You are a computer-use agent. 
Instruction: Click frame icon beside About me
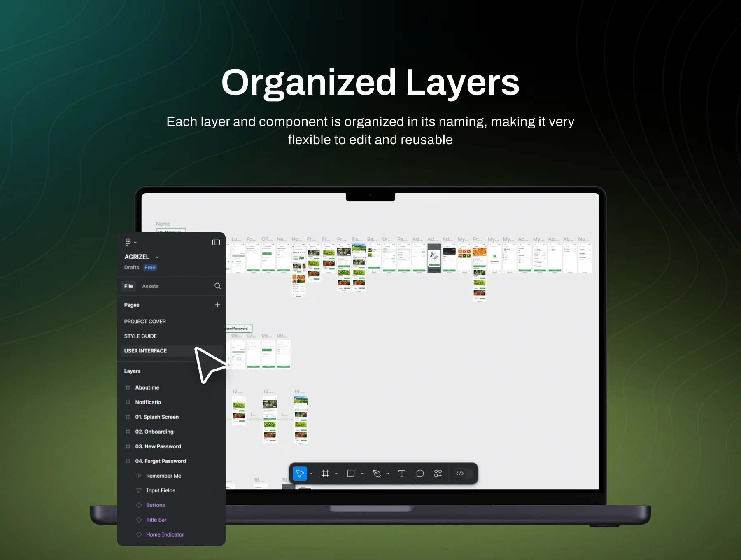coord(128,387)
